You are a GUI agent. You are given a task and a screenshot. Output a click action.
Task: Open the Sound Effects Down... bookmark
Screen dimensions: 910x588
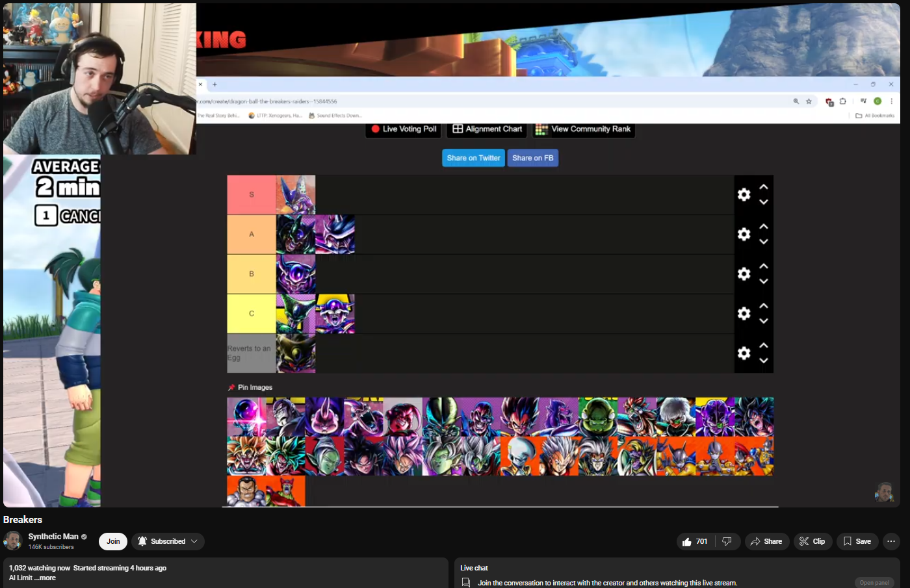(335, 116)
